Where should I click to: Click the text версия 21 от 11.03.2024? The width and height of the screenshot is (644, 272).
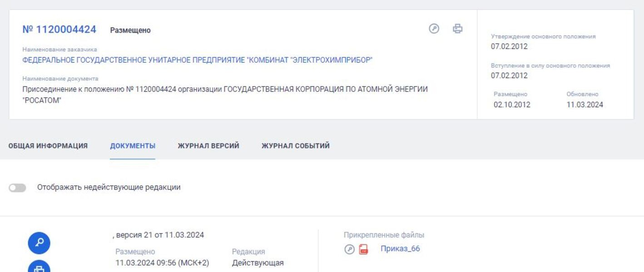(x=158, y=235)
